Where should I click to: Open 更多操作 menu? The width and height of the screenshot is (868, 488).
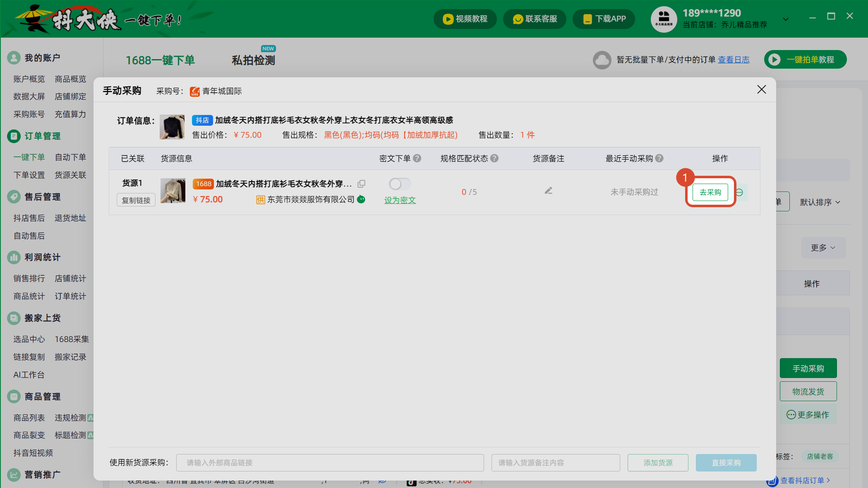[x=808, y=415]
